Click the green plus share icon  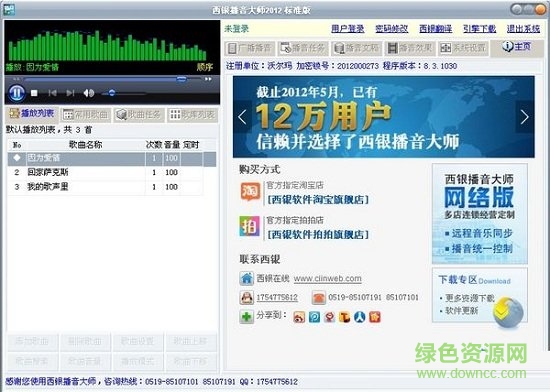(247, 317)
